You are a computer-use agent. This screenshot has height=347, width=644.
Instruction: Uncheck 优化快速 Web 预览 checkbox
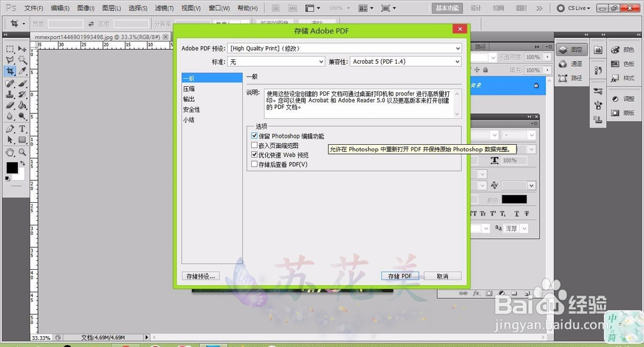254,155
